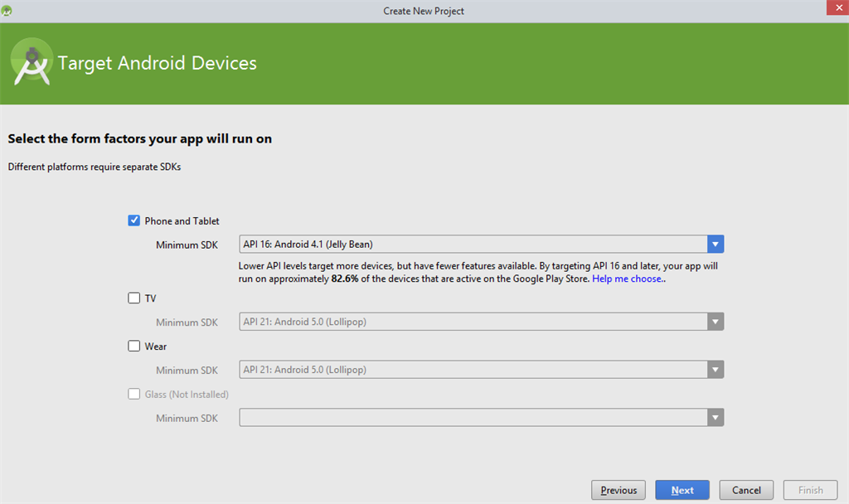Cancel the new project wizard
This screenshot has height=504, width=849.
point(746,490)
